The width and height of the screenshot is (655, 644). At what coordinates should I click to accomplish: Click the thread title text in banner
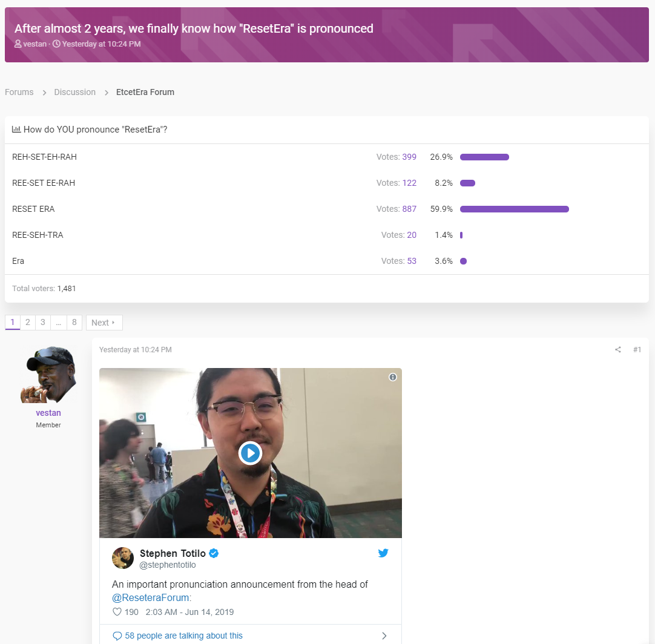[x=194, y=28]
